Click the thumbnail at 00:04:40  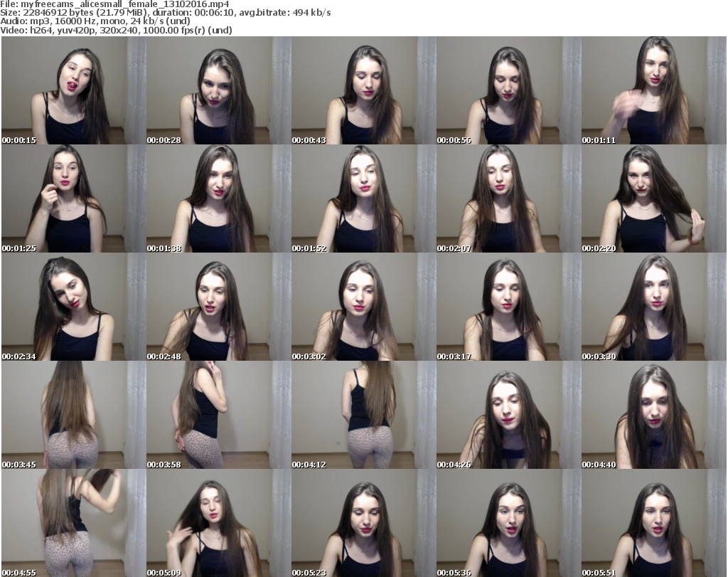653,415
